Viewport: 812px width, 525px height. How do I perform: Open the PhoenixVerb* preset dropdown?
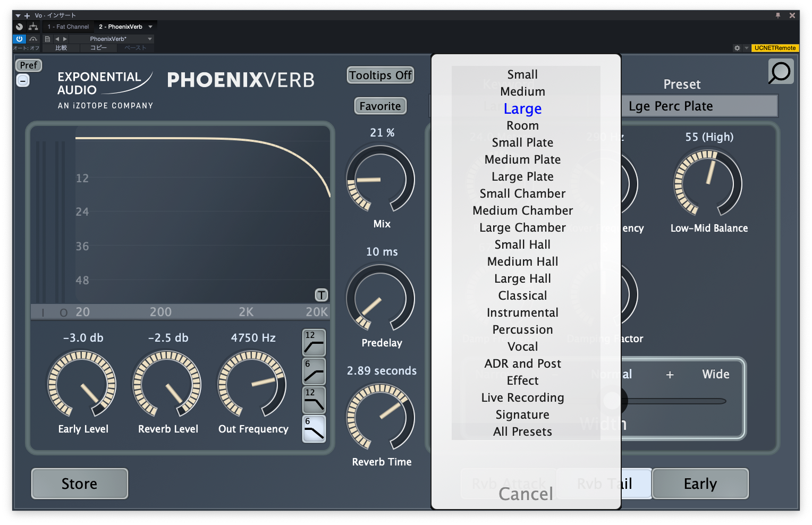click(112, 39)
